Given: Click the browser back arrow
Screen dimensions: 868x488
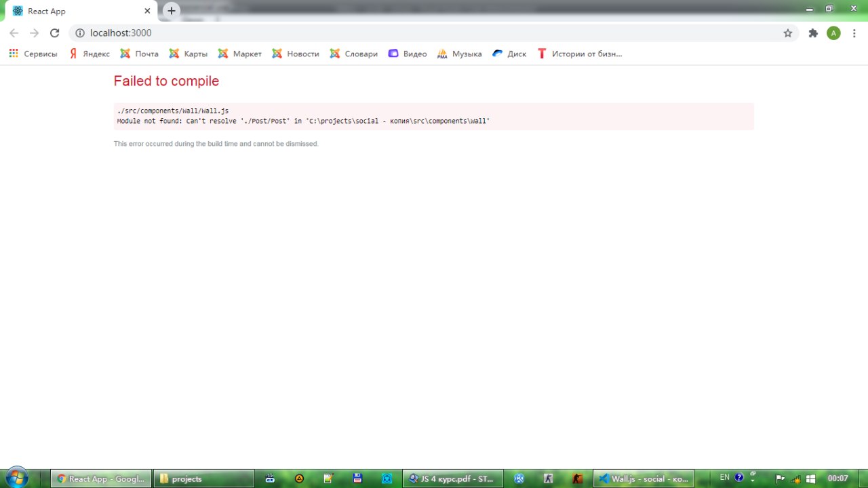Looking at the screenshot, I should [14, 33].
